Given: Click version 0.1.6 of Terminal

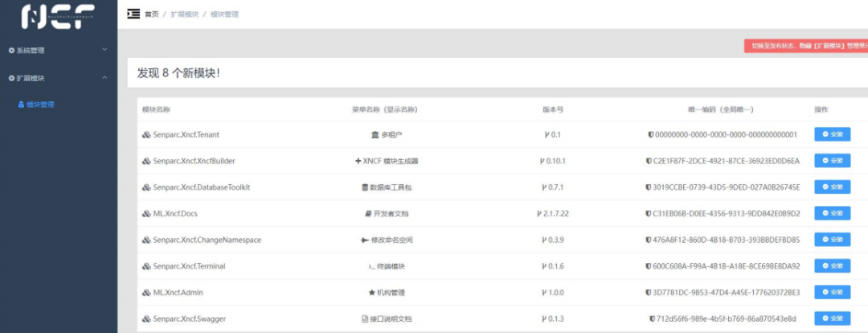Looking at the screenshot, I should pos(556,266).
